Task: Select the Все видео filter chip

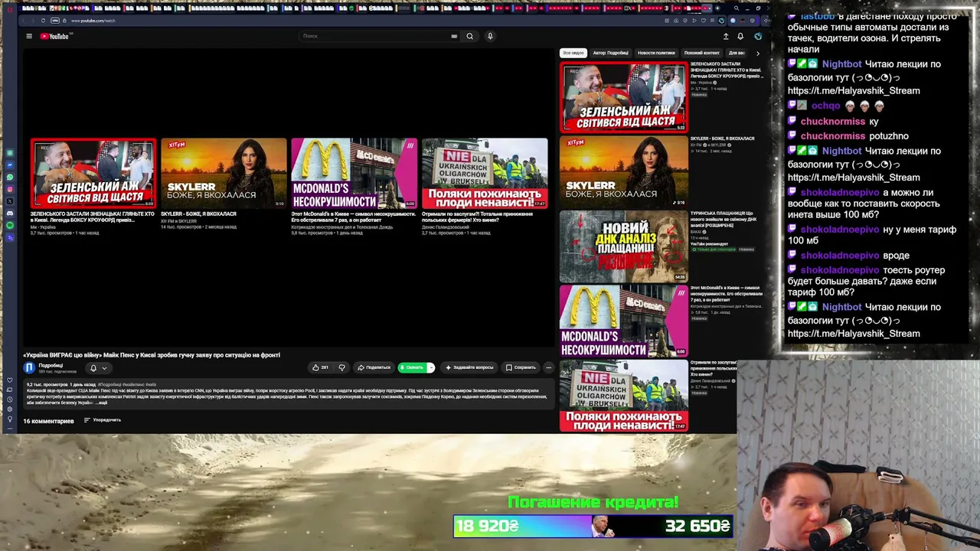Action: [573, 53]
